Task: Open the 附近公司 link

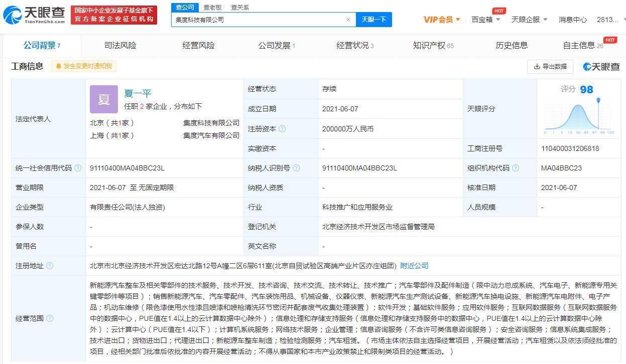Action: coord(414,266)
